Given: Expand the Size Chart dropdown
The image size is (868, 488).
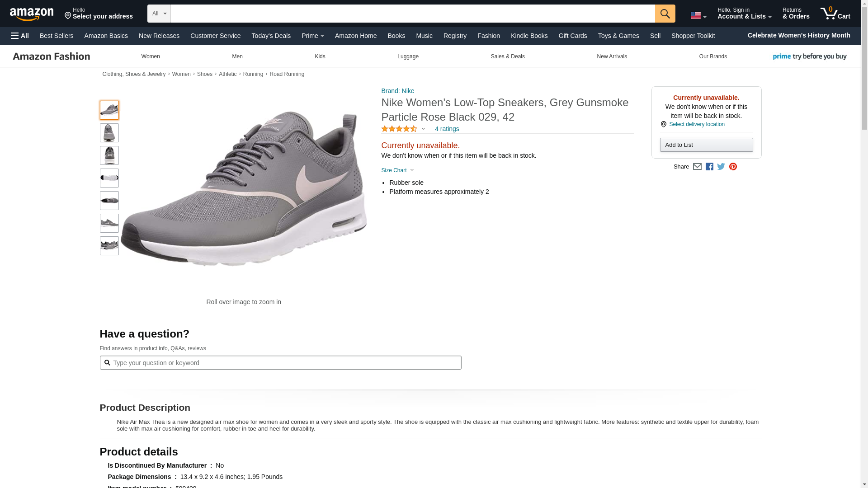Looking at the screenshot, I should [397, 170].
